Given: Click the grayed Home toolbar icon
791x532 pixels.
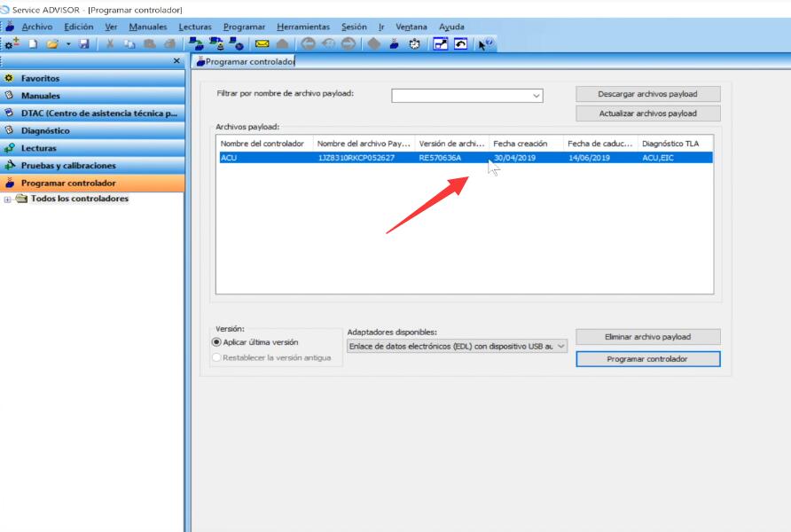Looking at the screenshot, I should click(x=283, y=44).
